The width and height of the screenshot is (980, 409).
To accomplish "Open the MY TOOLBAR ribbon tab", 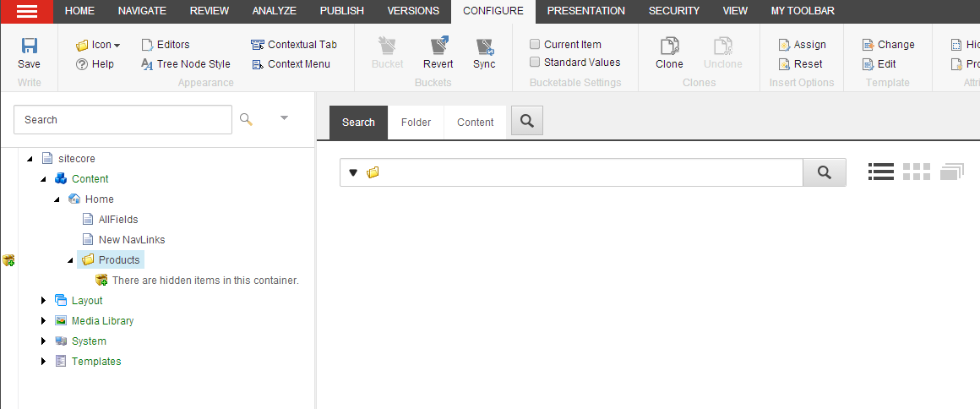I will click(803, 11).
